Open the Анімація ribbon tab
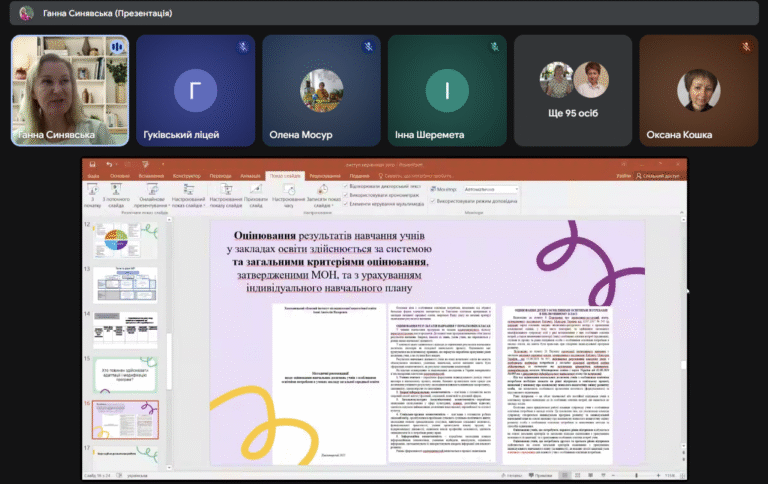 click(x=250, y=176)
